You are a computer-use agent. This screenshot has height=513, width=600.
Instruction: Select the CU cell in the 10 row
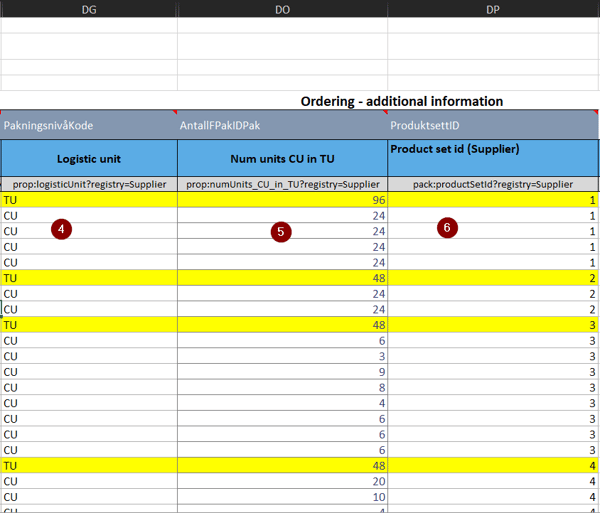[89, 497]
